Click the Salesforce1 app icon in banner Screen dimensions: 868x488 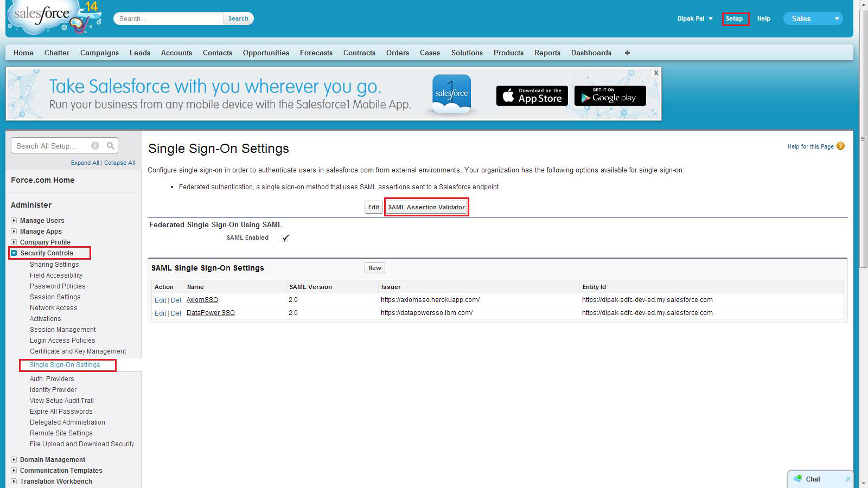click(451, 93)
